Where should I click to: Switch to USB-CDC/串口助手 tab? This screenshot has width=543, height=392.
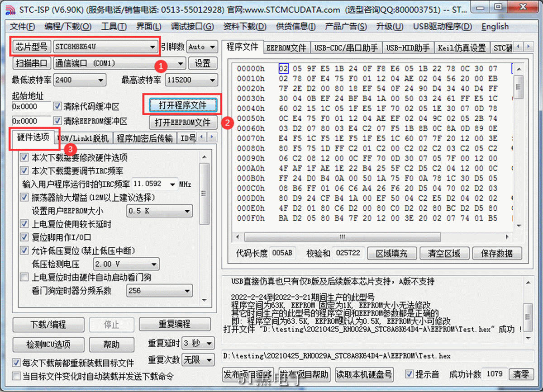pos(346,48)
